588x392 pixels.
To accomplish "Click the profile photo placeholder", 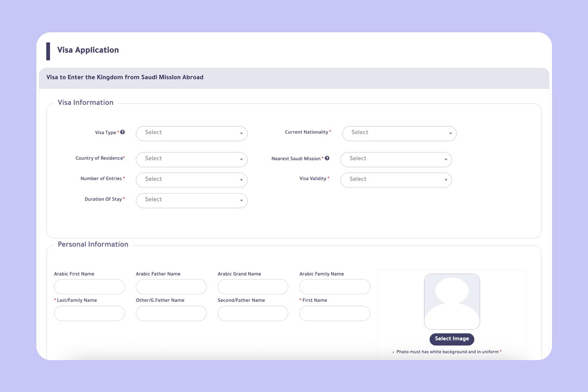I will (452, 302).
